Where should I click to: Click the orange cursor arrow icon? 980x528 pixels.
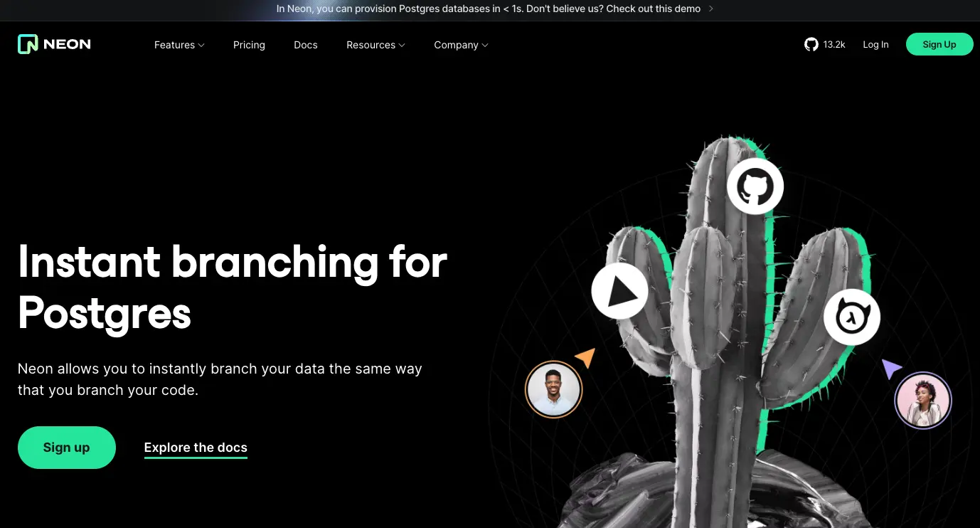pyautogui.click(x=585, y=357)
